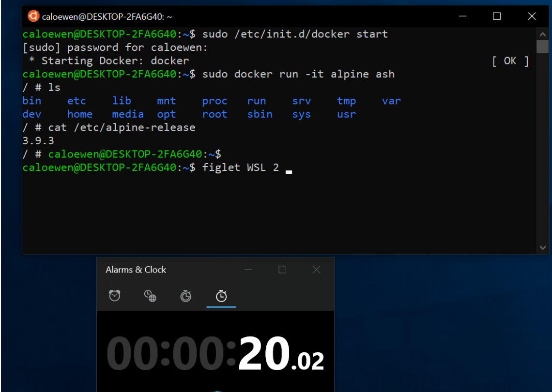The image size is (552, 392).
Task: Click the 'usr' directory in ls output
Action: (346, 114)
